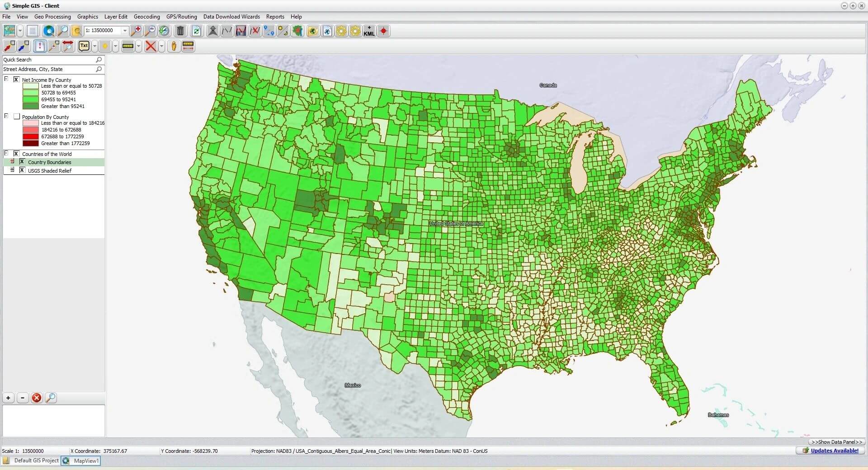Toggle Country Boundaries layer visibility

click(x=22, y=162)
